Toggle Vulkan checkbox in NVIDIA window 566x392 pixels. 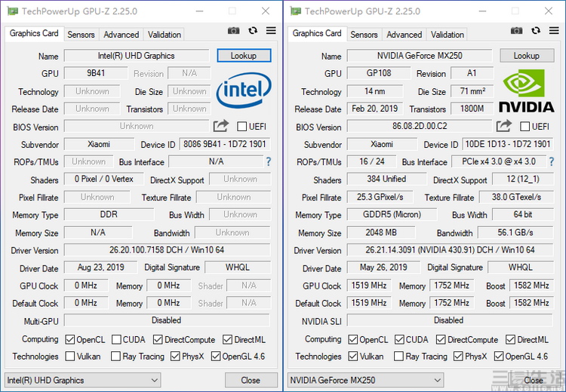point(353,357)
